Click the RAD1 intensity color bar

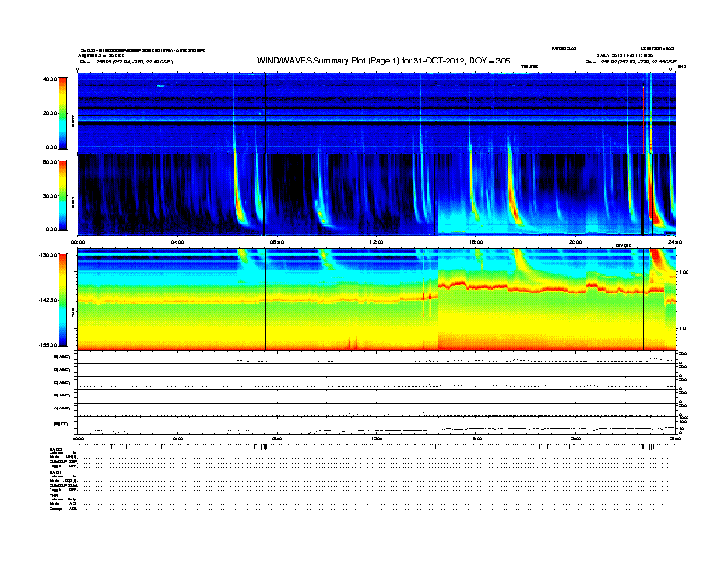click(x=63, y=196)
